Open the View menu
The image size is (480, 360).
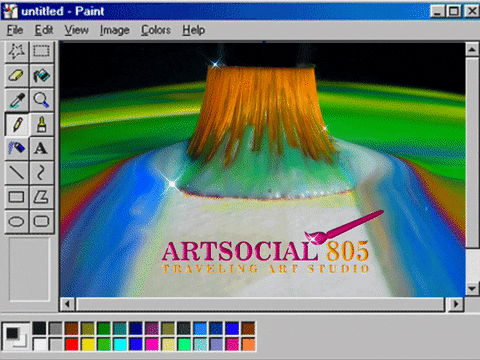(x=77, y=30)
